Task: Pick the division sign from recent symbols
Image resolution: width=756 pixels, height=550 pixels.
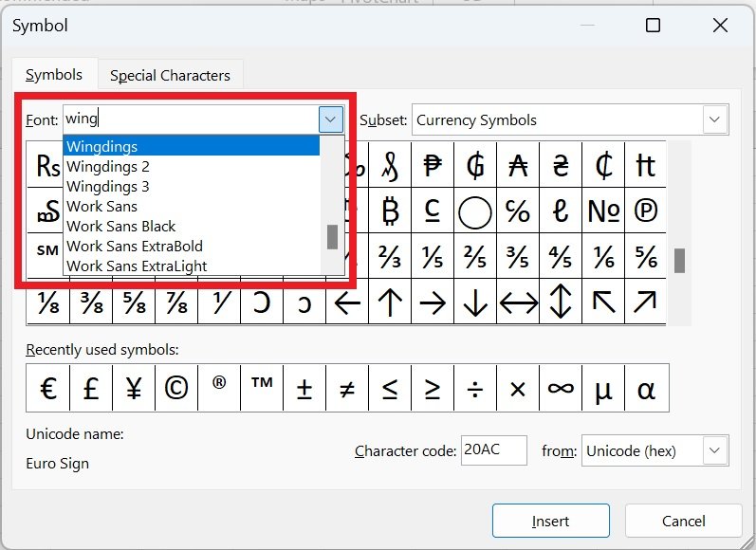Action: 475,388
